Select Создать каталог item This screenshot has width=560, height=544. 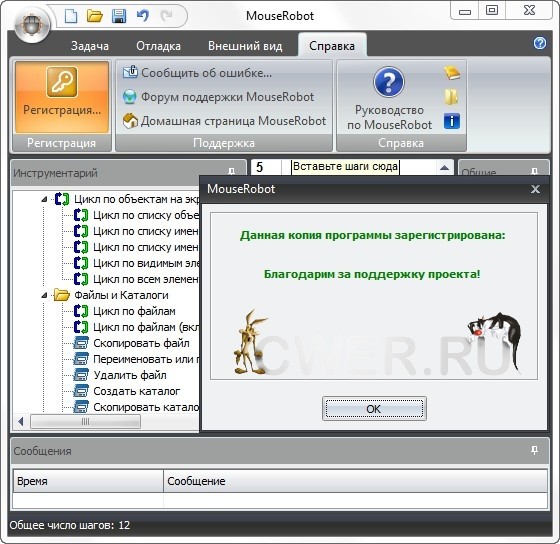tap(136, 391)
